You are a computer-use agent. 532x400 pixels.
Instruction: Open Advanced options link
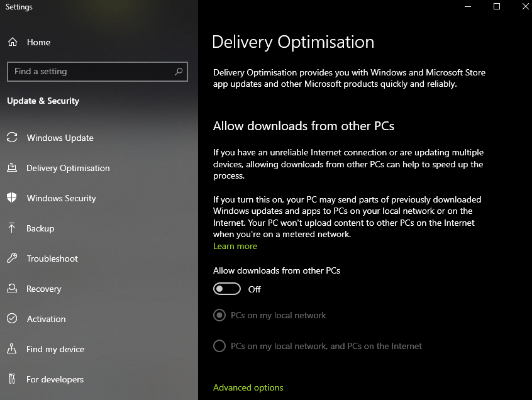click(x=248, y=388)
